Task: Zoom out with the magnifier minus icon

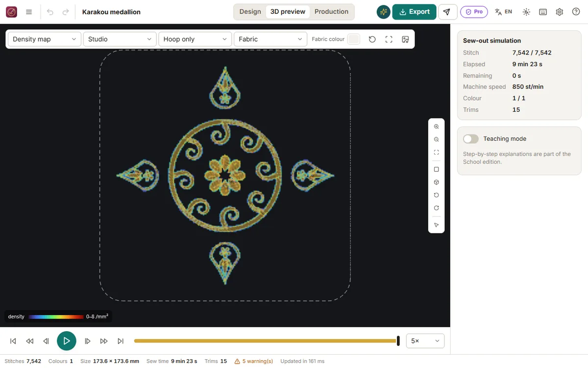Action: pyautogui.click(x=437, y=139)
